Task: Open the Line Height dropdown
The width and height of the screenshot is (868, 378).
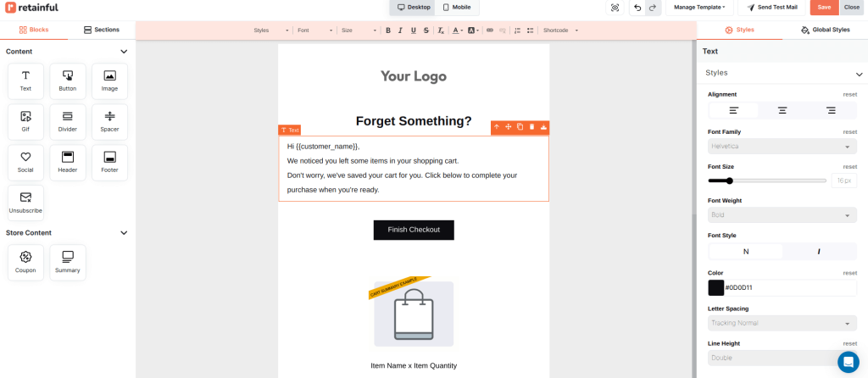Action: point(782,358)
